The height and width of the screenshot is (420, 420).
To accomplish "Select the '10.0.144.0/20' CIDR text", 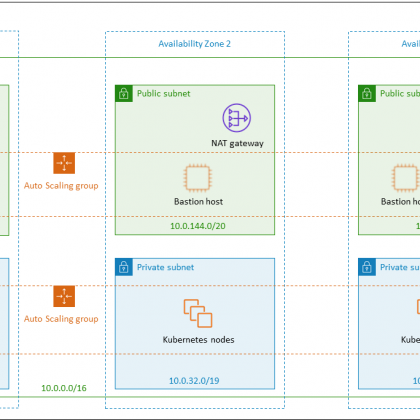I will 198,226.
